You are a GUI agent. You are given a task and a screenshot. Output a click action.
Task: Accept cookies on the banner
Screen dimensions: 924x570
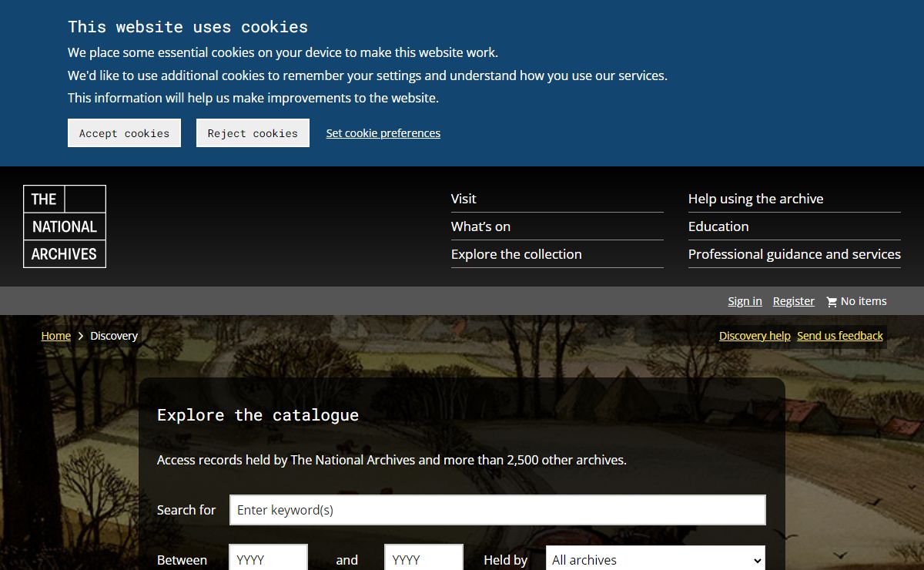[x=124, y=132]
